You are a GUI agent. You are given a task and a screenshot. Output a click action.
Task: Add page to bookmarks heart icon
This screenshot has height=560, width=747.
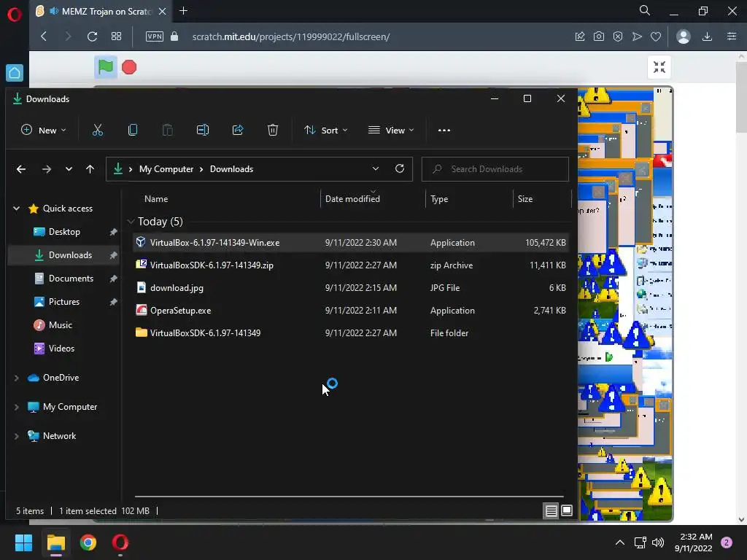coord(656,36)
